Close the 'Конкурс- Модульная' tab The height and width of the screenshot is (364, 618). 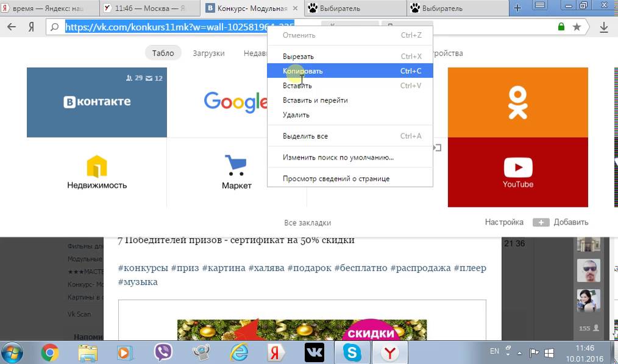[296, 9]
